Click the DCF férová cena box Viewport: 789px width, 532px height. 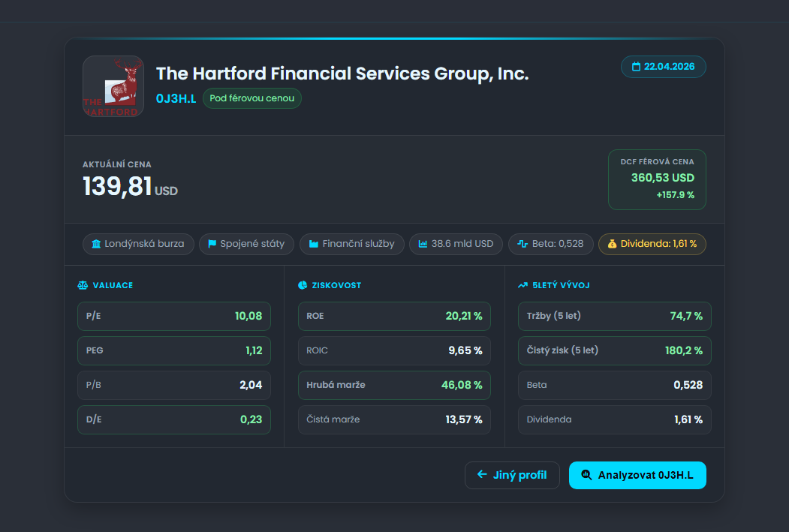point(657,179)
